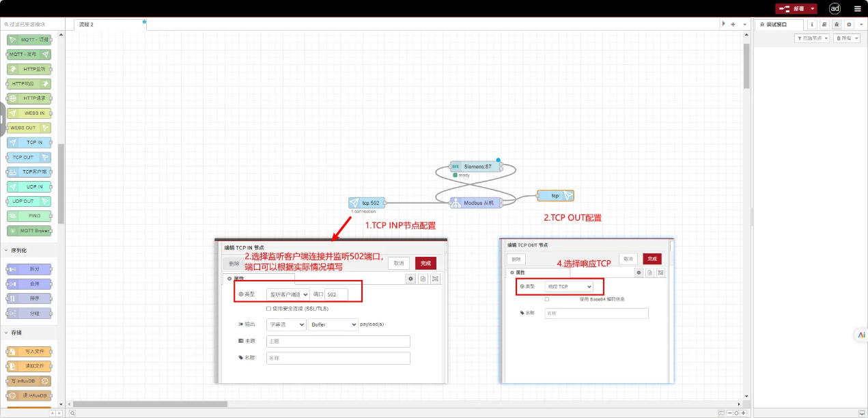Toggle the Base64 decode message checkbox
The width and height of the screenshot is (868, 418).
click(x=547, y=299)
